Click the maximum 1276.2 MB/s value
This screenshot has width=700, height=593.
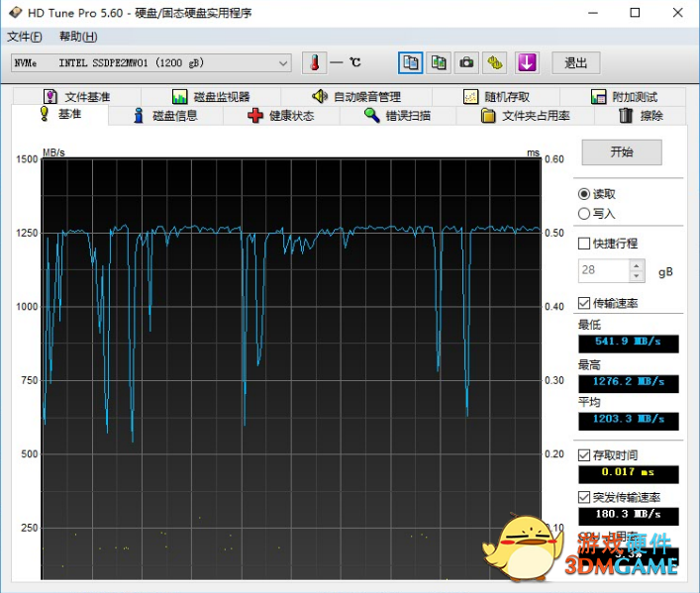pyautogui.click(x=628, y=383)
